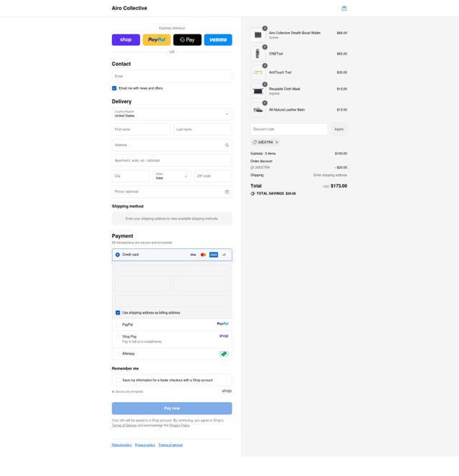Click the First name field

coord(141,129)
